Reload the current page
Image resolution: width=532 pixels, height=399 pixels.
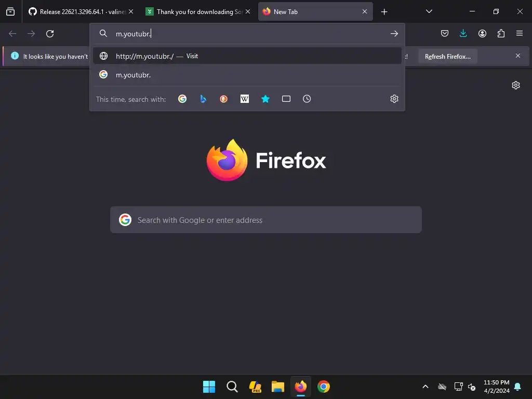[50, 34]
